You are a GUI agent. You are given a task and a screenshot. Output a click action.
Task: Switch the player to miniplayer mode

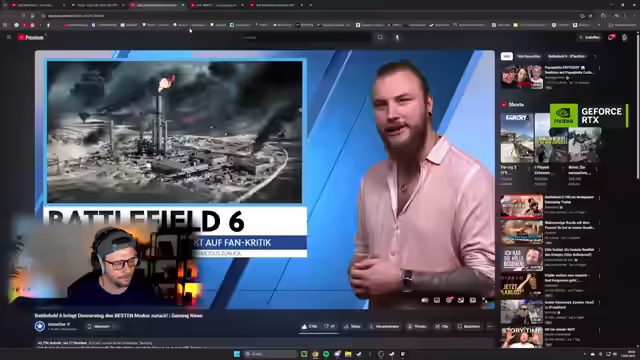(x=461, y=300)
